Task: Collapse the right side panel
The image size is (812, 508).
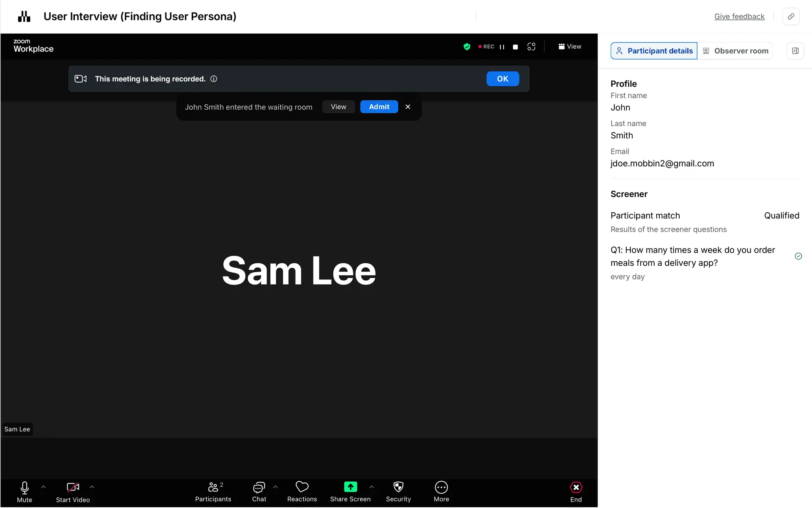Action: coord(795,51)
